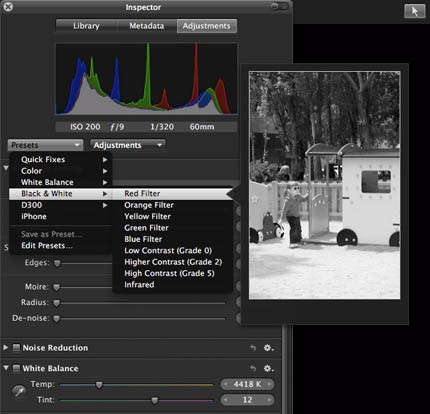Viewport: 430px width, 414px height.
Task: Click the 1/320 shutter speed readout
Action: [162, 127]
